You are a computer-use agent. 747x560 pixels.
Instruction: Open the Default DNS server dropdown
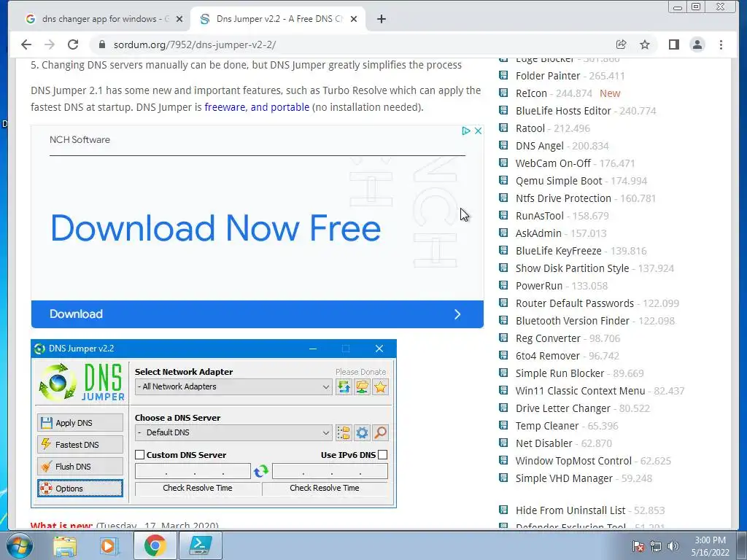coord(233,432)
